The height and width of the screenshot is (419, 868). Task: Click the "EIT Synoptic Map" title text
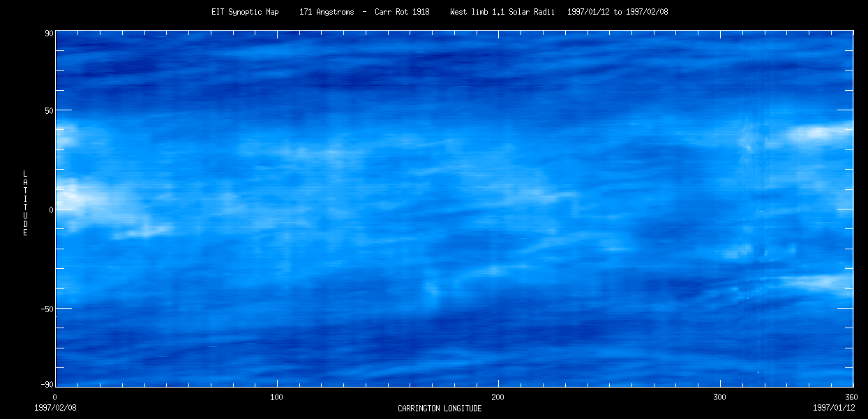tap(244, 12)
